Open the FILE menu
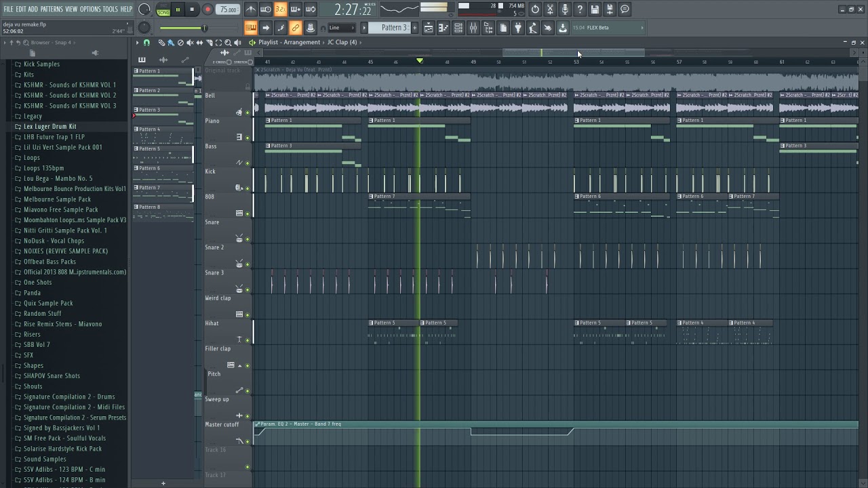The height and width of the screenshot is (488, 868). (x=8, y=9)
